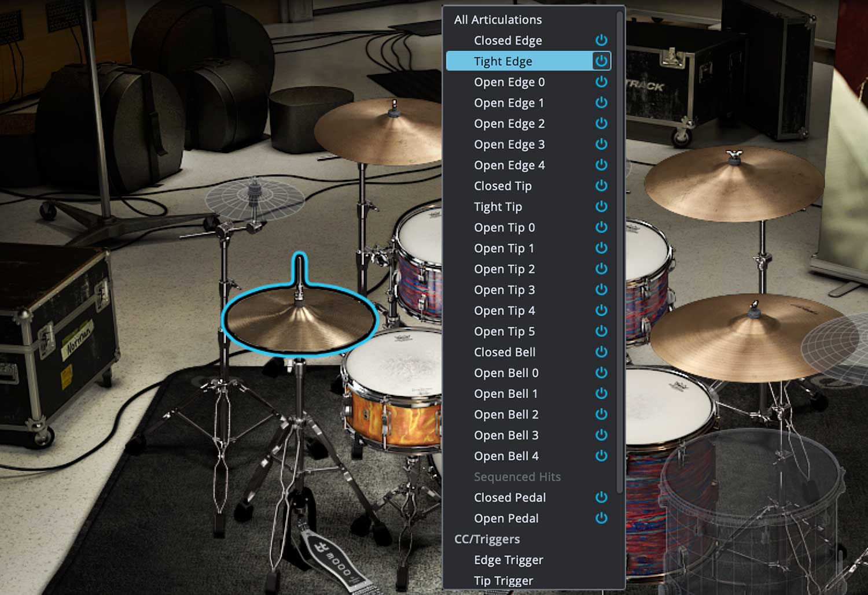
Task: Click the power icon for Tight Edge
Action: tap(601, 61)
